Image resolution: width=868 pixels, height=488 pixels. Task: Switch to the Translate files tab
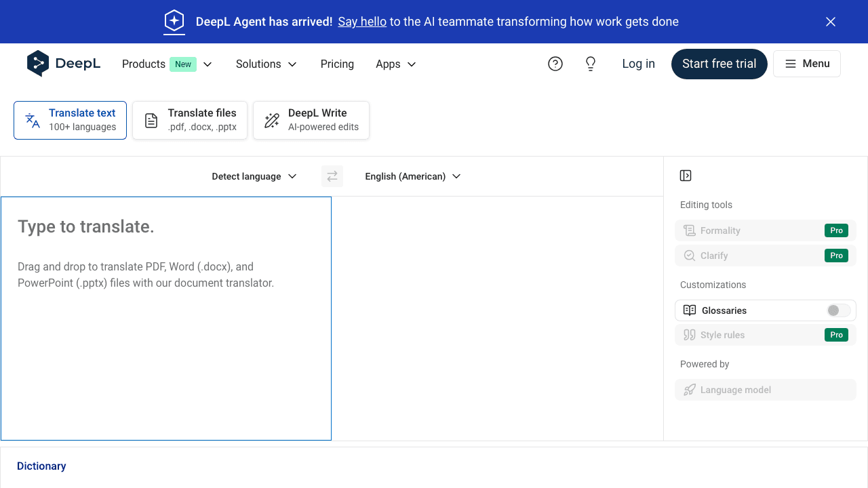[x=189, y=120]
